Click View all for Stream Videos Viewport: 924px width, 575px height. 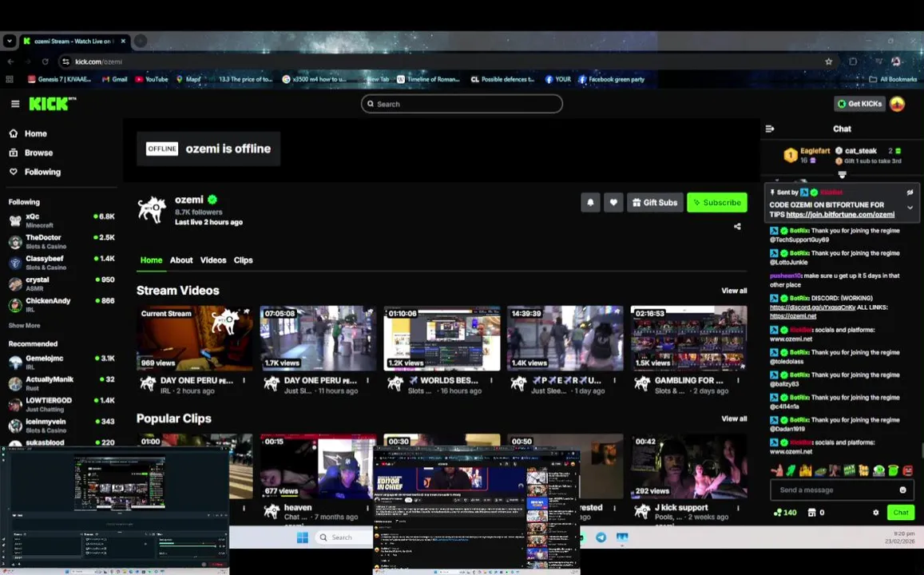[x=734, y=291]
